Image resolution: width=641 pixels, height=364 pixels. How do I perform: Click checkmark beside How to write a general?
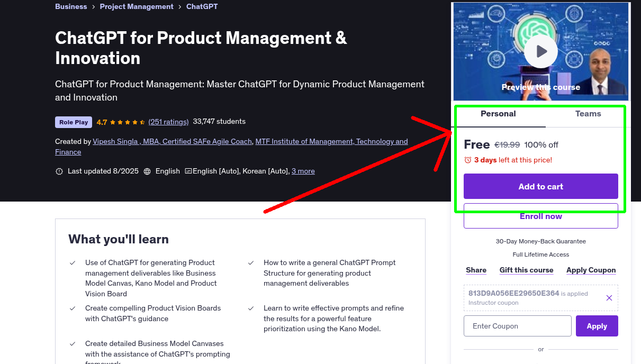pyautogui.click(x=251, y=263)
